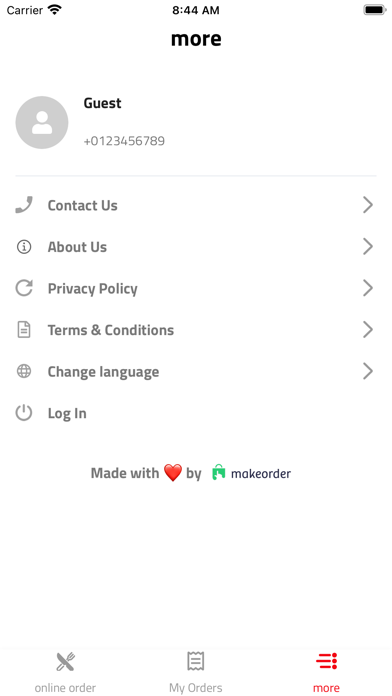Expand the About Us chevron arrow

click(368, 247)
